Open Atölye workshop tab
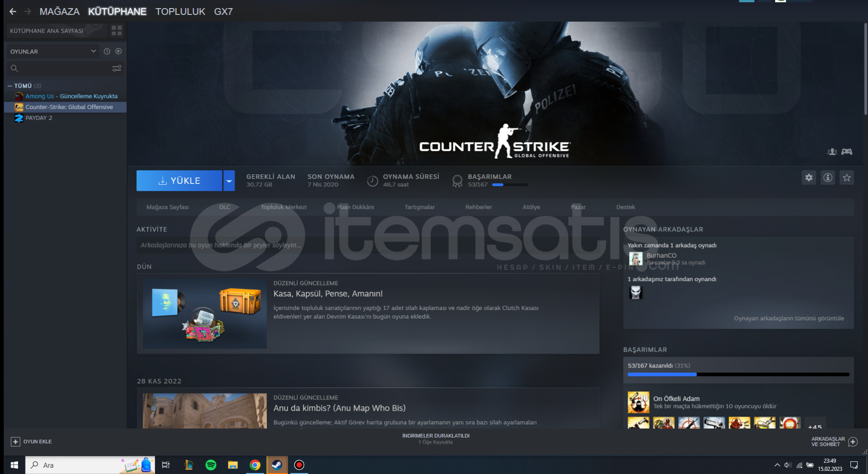Screen dimensions: 868x474 (531, 207)
